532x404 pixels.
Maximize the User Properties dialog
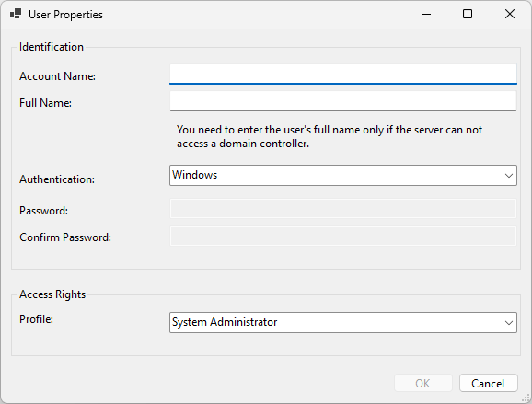(468, 14)
